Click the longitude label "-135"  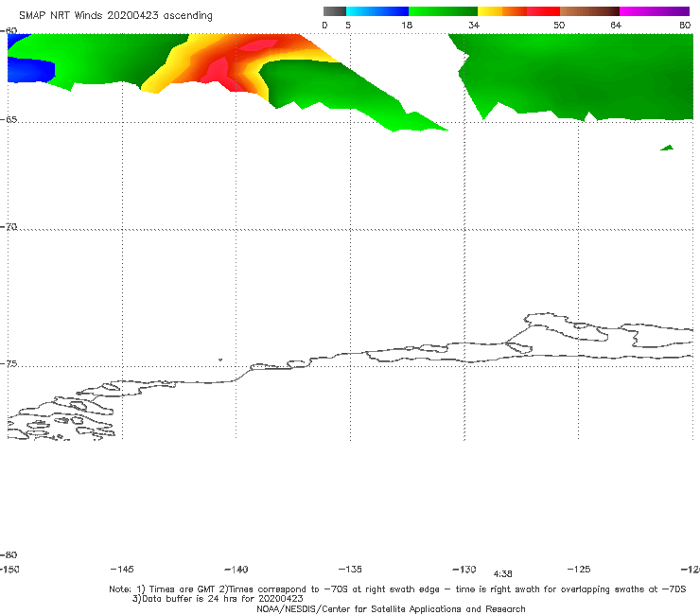point(350,570)
